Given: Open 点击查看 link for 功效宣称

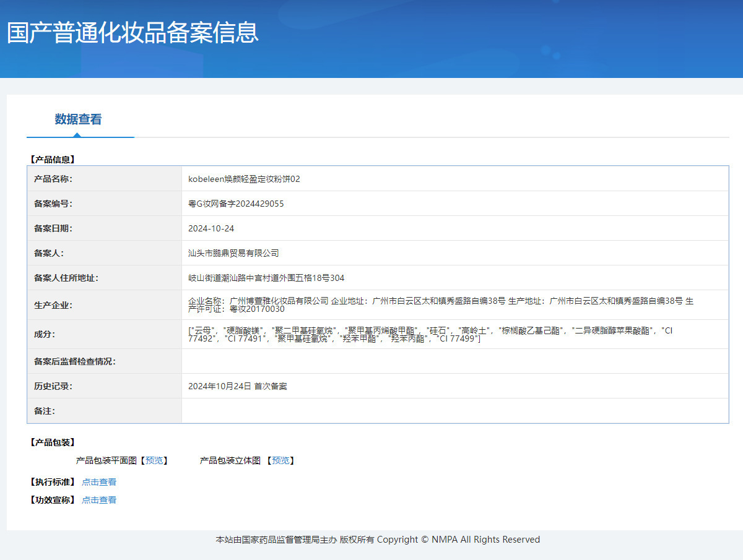Looking at the screenshot, I should (99, 500).
